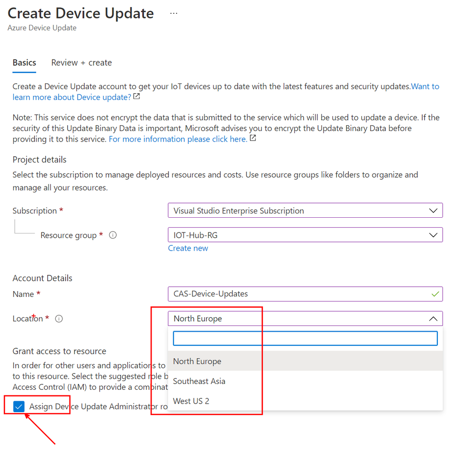Open 'learn more about Device update' link
The width and height of the screenshot is (476, 476).
point(72,97)
